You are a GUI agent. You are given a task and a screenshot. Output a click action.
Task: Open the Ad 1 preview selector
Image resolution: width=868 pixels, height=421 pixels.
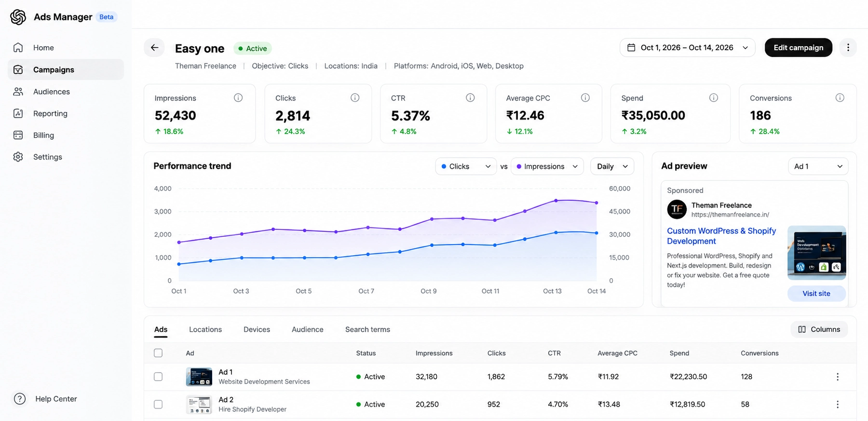(x=818, y=166)
